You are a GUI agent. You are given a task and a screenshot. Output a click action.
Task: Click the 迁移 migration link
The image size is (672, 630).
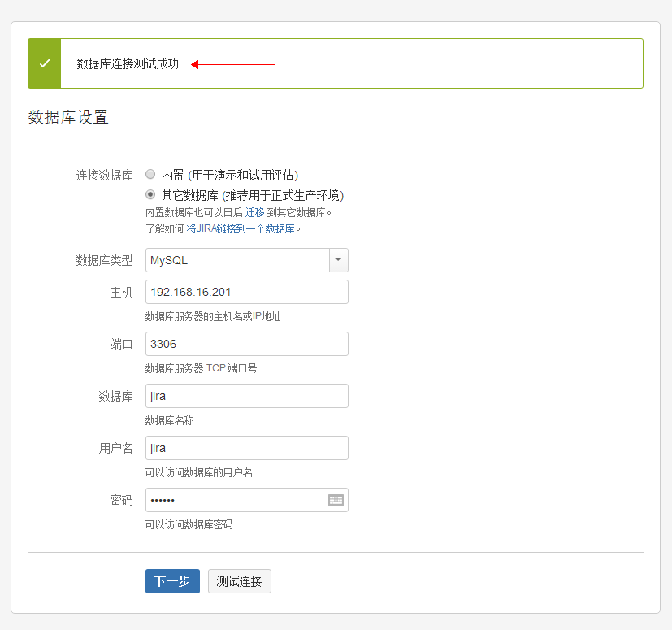tap(254, 212)
